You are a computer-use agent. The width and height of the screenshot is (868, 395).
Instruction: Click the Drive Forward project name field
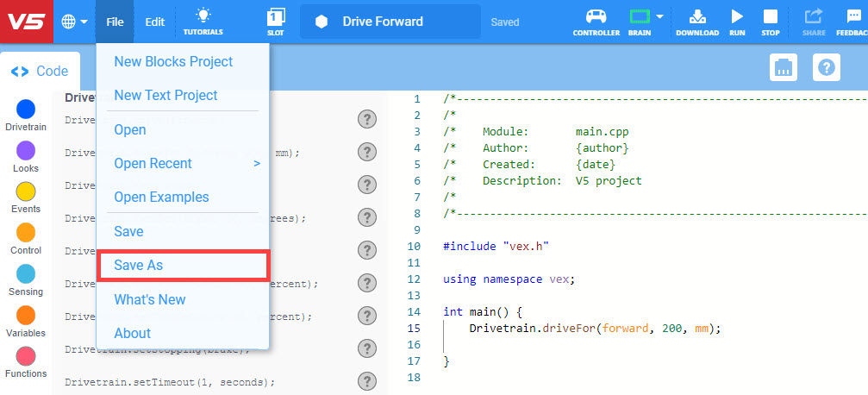(390, 22)
